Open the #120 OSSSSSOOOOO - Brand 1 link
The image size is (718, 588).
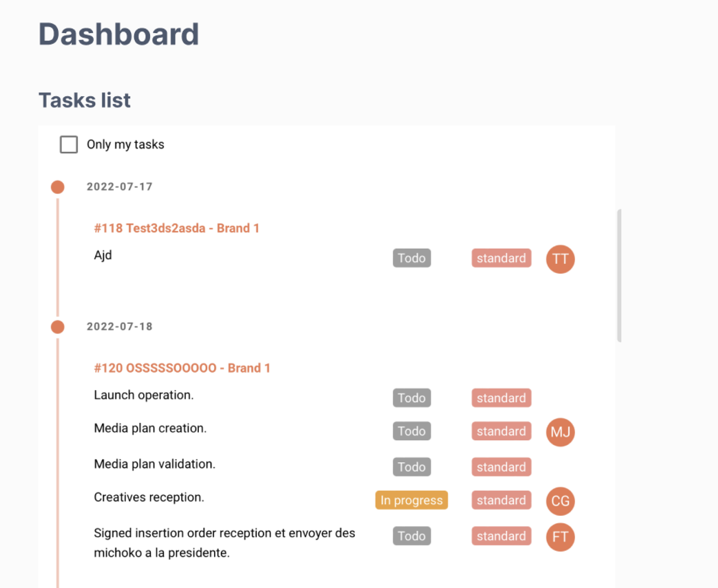point(182,368)
